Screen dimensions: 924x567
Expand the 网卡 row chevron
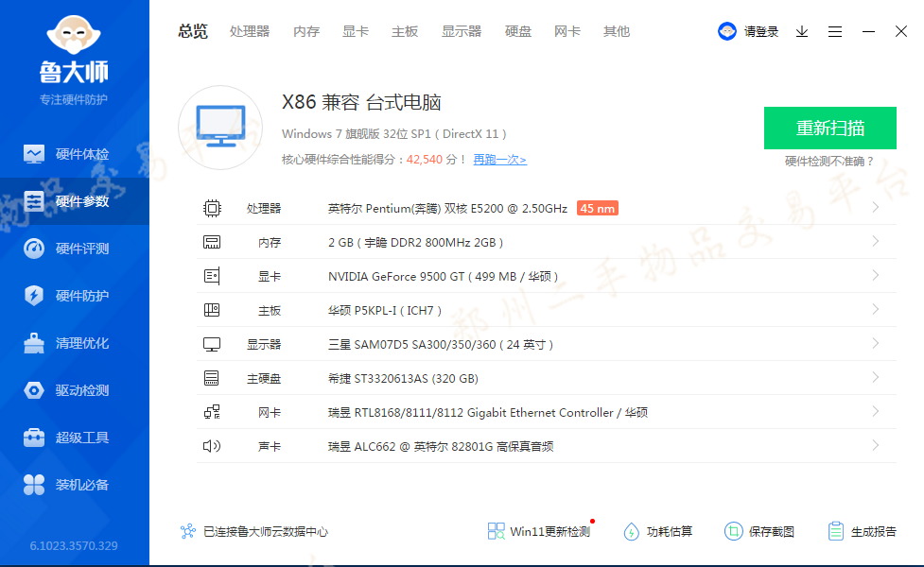(876, 412)
